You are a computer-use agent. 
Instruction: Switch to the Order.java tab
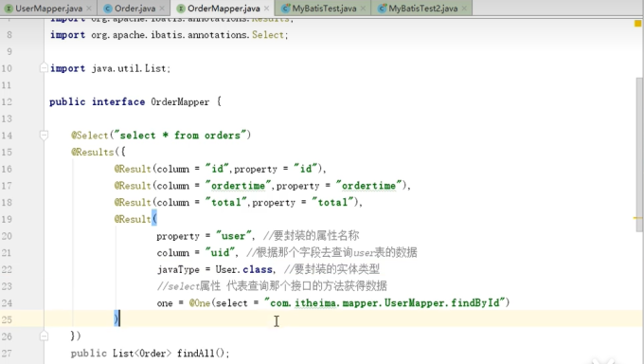[134, 8]
